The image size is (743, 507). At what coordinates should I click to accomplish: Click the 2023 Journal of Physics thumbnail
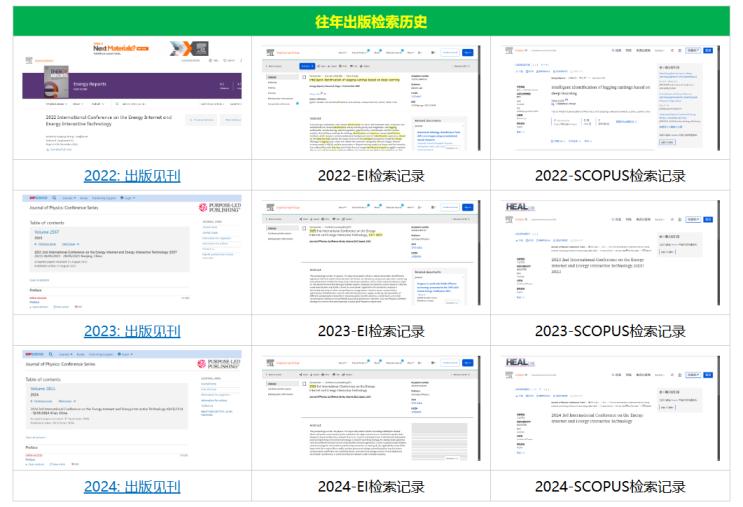pos(133,254)
